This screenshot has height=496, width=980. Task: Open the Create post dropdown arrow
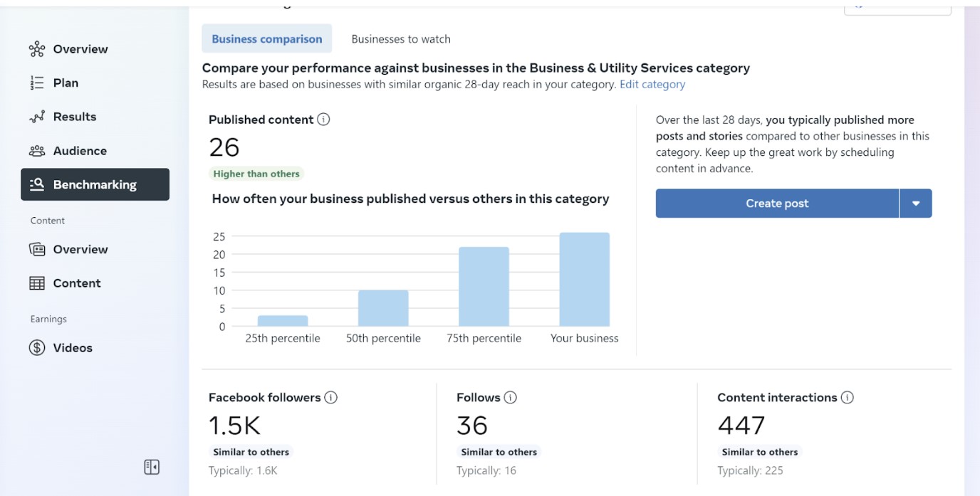click(916, 203)
